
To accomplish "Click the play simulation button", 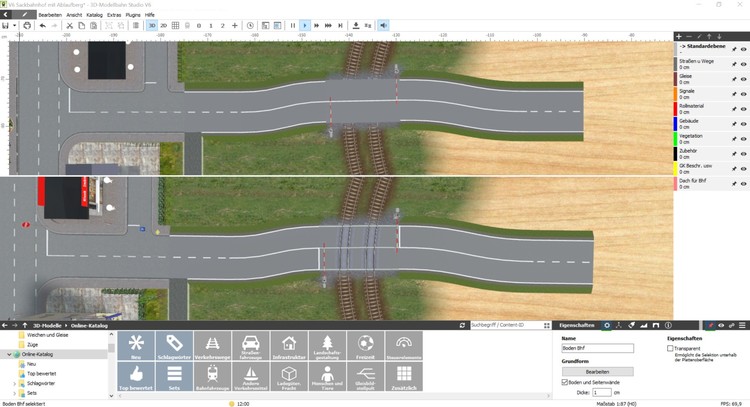I will [305, 25].
